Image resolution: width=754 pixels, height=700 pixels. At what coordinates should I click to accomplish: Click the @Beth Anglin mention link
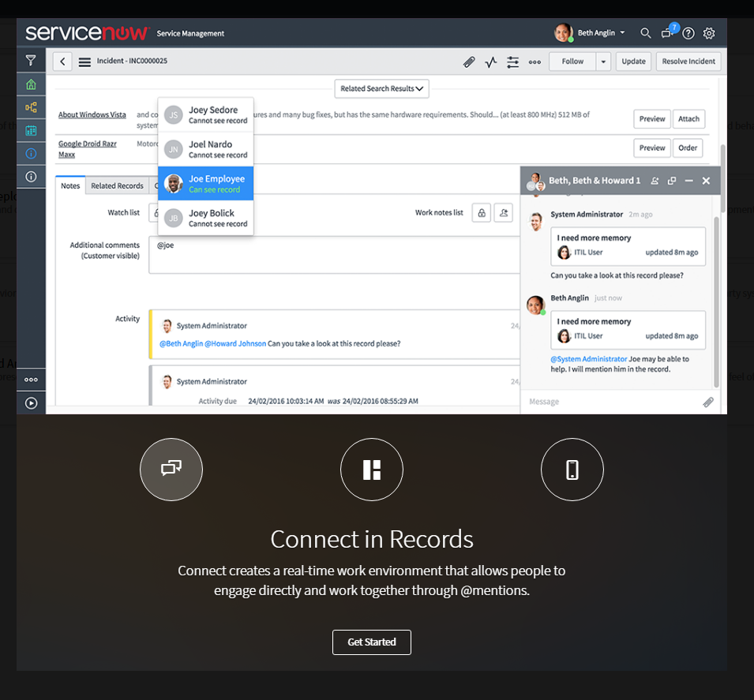[181, 343]
